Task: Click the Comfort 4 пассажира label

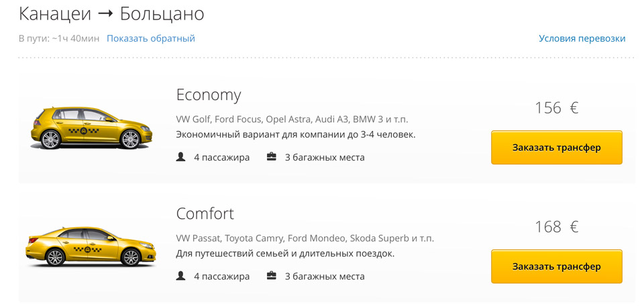Action: (221, 276)
